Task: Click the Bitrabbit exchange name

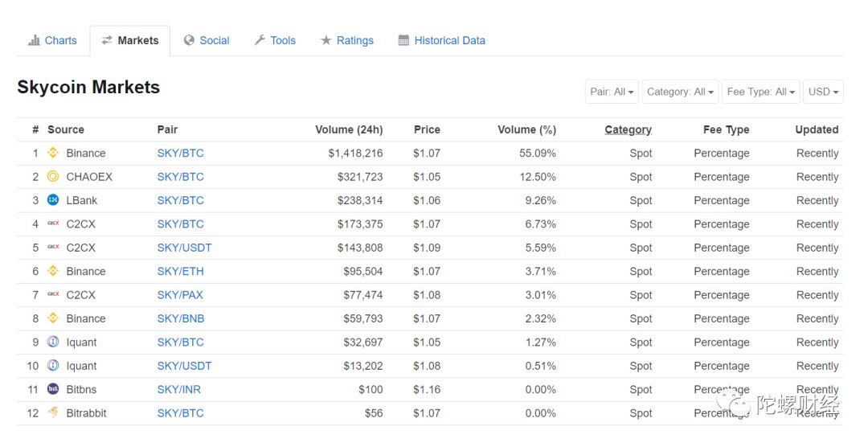Action: (86, 413)
